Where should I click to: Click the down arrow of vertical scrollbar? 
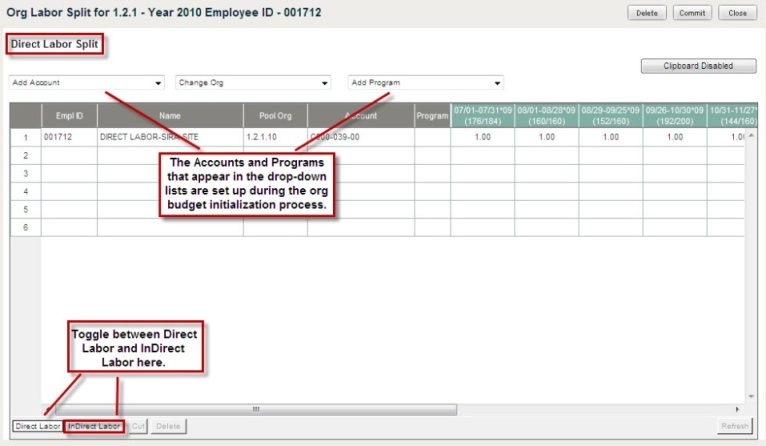tap(749, 397)
